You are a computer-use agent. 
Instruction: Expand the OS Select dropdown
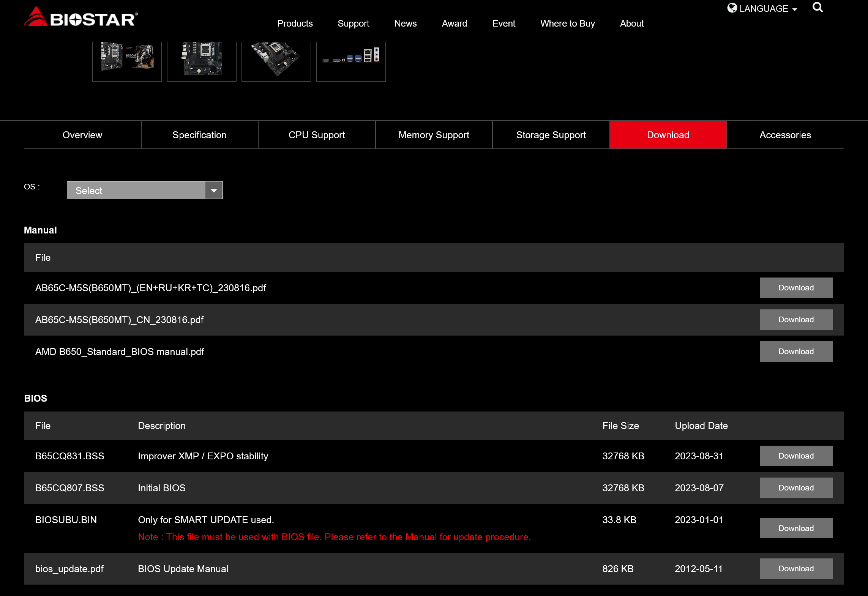pos(136,190)
